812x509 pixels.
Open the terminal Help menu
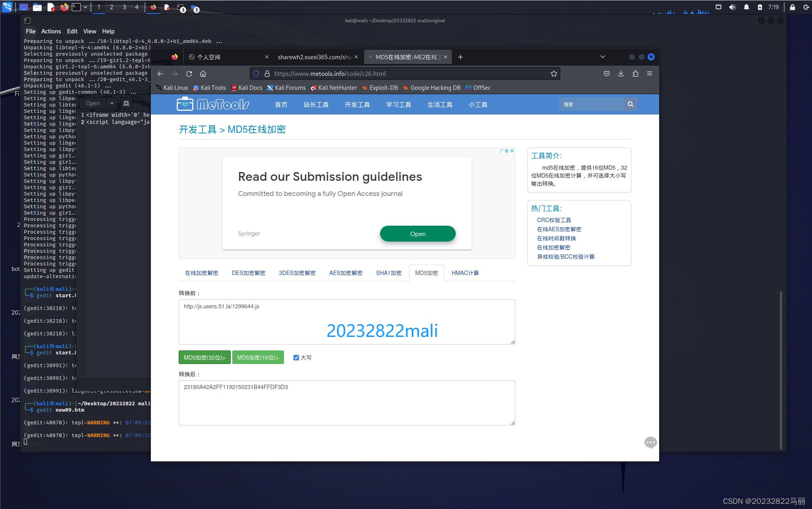pyautogui.click(x=108, y=31)
